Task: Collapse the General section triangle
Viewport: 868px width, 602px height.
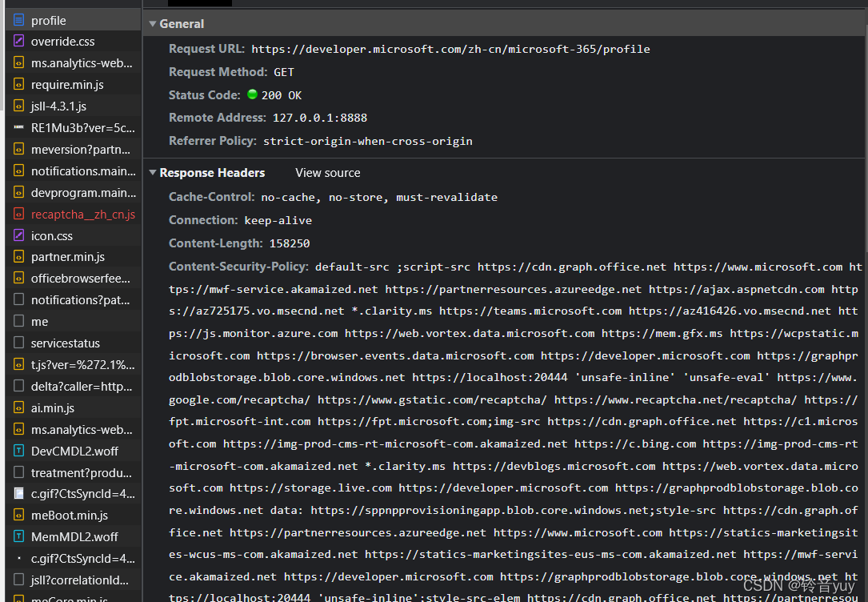Action: tap(153, 24)
